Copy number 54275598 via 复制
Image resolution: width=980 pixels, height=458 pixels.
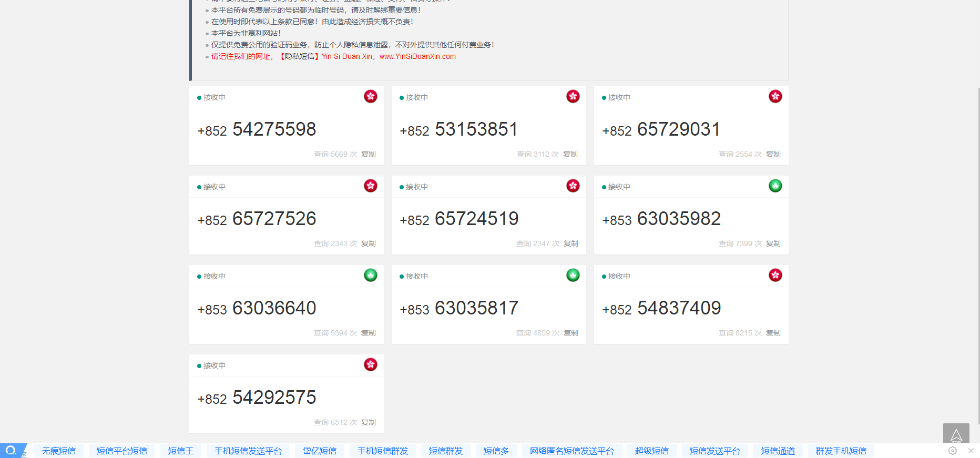click(369, 154)
